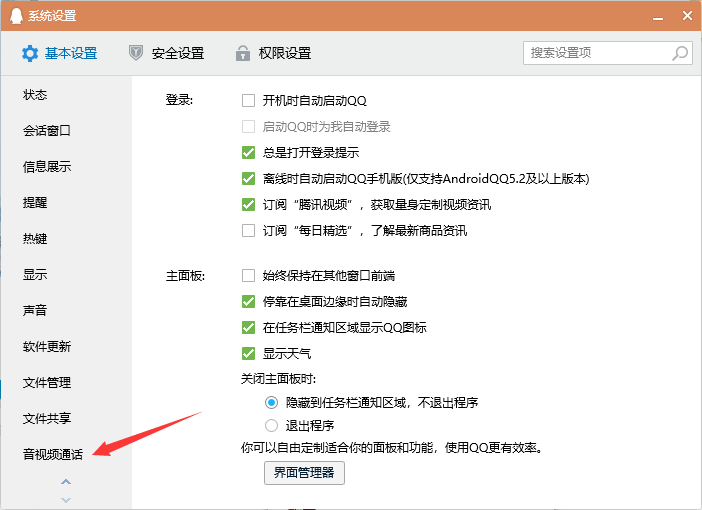This screenshot has height=510, width=702.
Task: Minimize the 系统设置 window
Action: [x=658, y=17]
